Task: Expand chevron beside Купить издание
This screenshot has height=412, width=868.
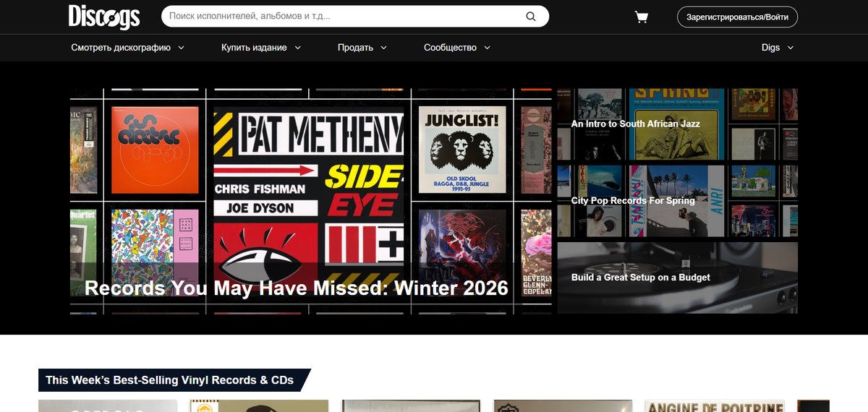Action: [x=297, y=47]
